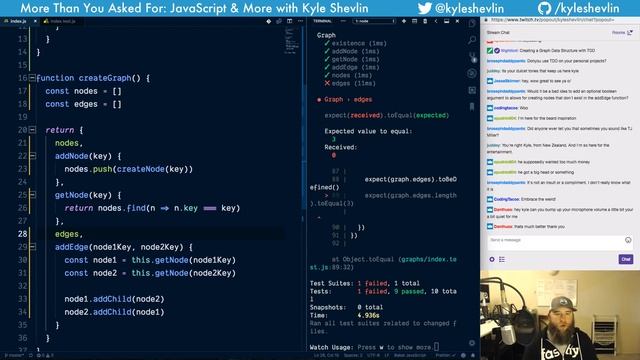Screen dimensions: 640x360
Task: Click the code minimap overview
Action: click(x=292, y=41)
